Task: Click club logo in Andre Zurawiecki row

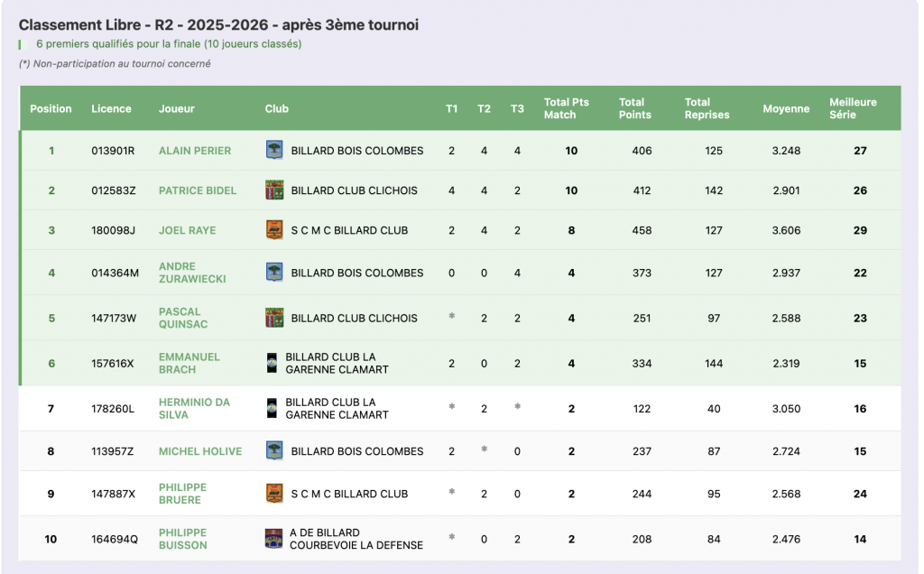Action: tap(274, 273)
